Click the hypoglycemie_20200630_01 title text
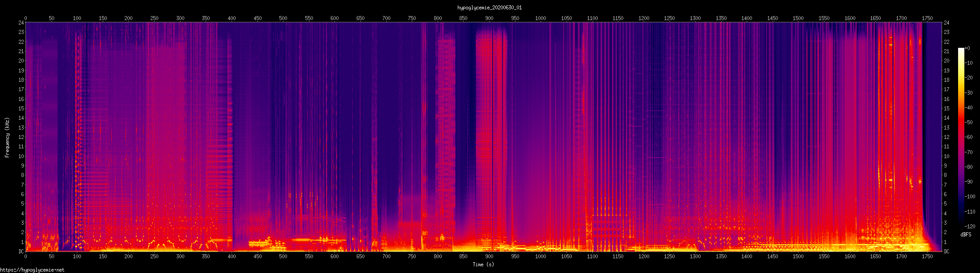The height and width of the screenshot is (273, 980). coord(490,8)
